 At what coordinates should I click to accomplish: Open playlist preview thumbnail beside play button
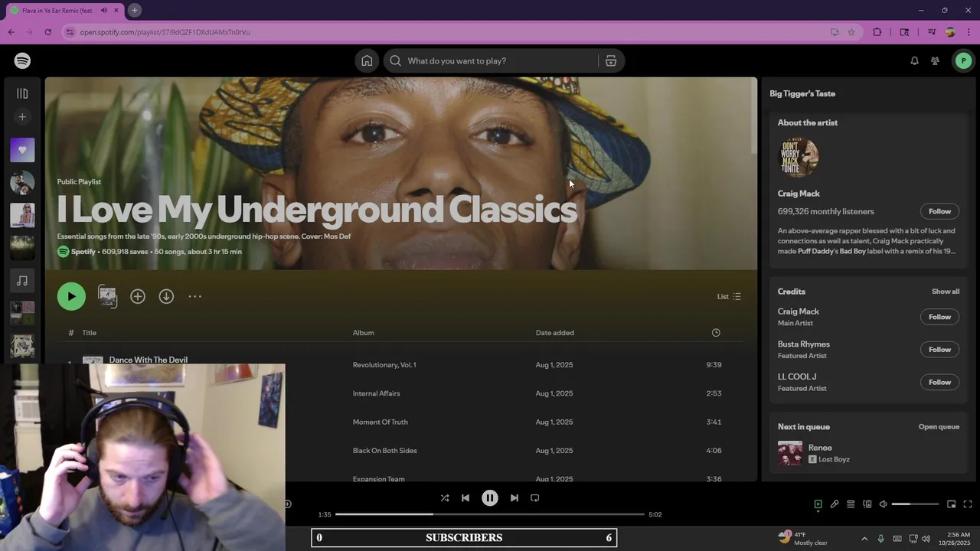click(107, 296)
